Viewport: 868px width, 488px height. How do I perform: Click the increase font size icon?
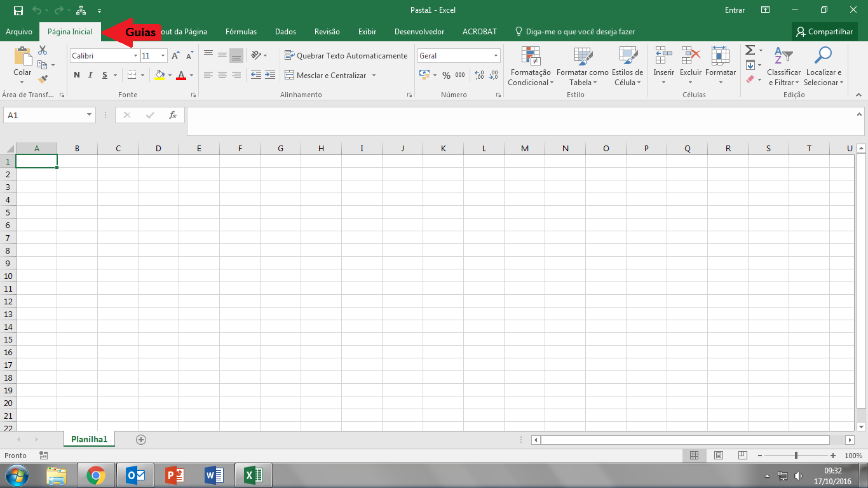175,56
